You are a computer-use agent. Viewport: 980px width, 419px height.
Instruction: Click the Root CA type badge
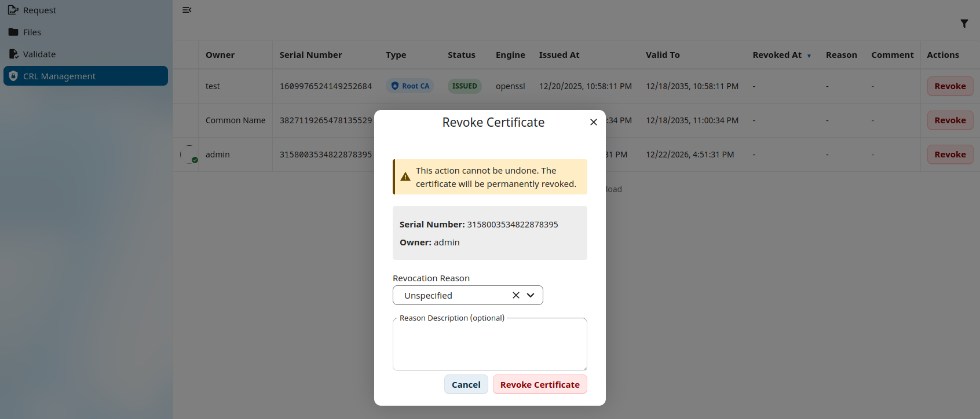pos(409,86)
